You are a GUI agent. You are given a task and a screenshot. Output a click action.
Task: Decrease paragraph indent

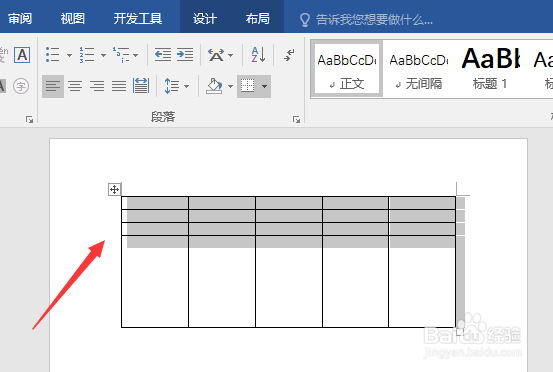click(x=163, y=55)
